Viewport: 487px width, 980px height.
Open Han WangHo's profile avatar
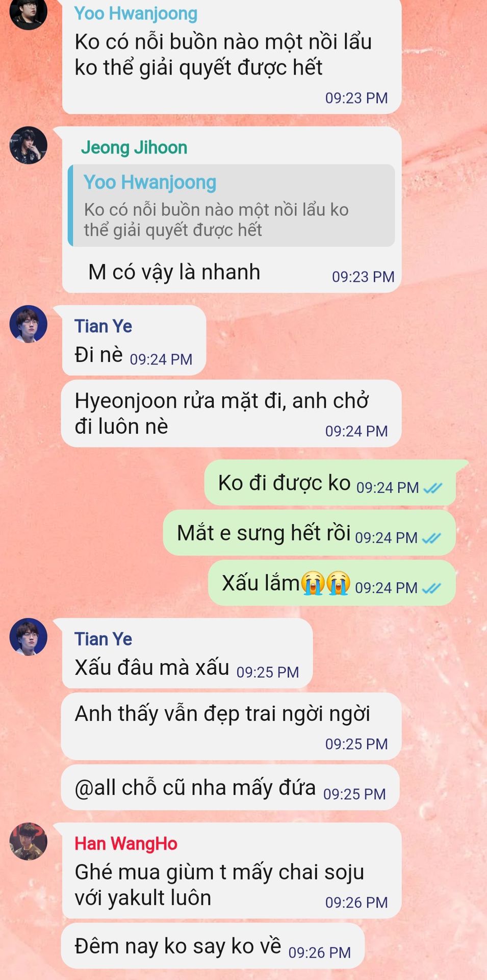29,841
